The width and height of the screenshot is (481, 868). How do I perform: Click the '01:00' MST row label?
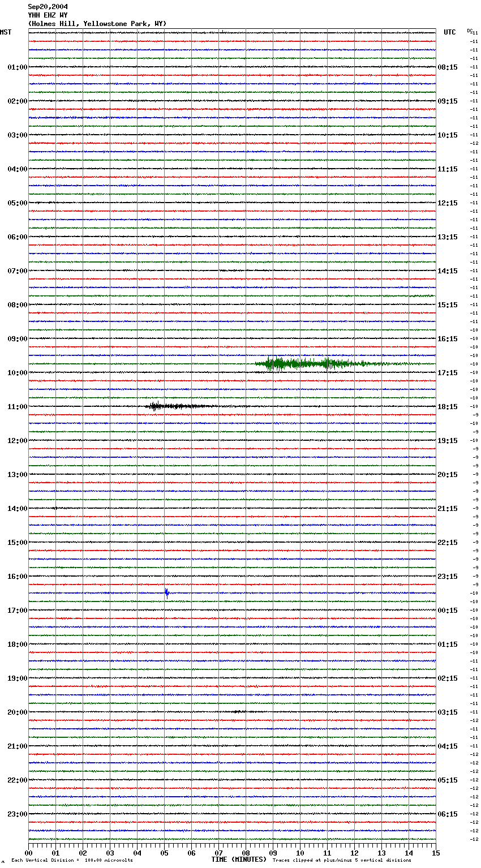click(18, 67)
